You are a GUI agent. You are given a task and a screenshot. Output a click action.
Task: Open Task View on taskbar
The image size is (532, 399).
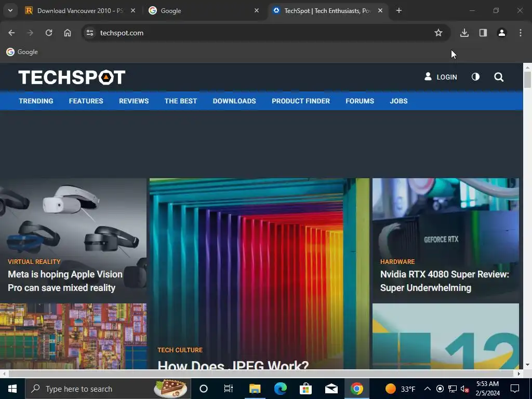pos(229,389)
